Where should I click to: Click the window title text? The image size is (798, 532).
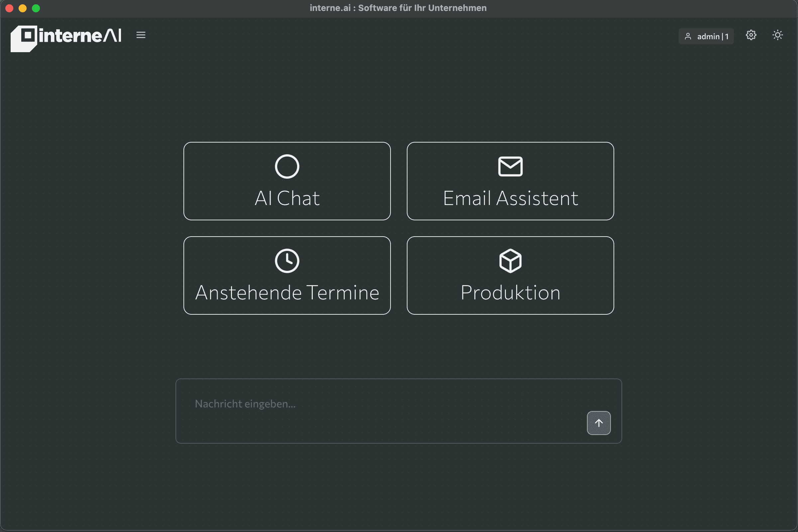(x=398, y=8)
